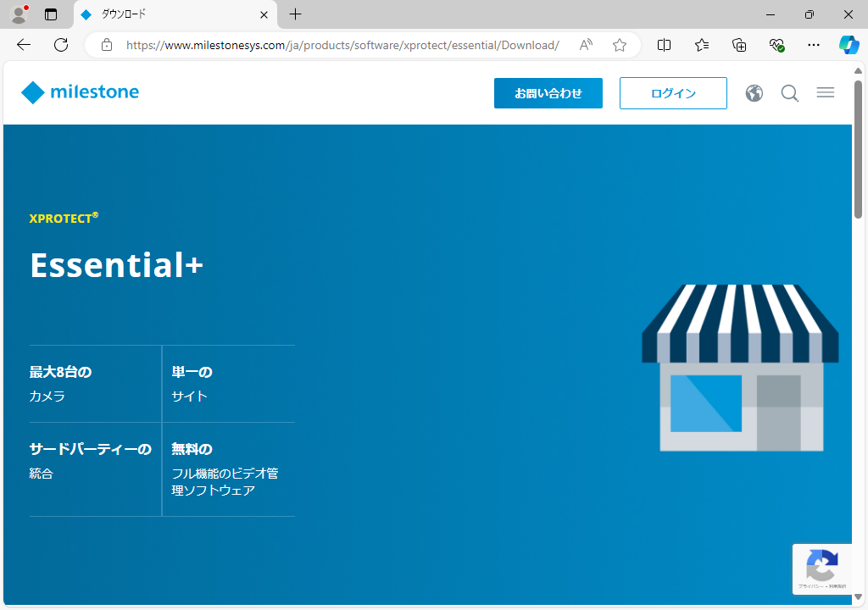This screenshot has width=868, height=610.
Task: Click the 最大8台の text
Action: click(60, 372)
